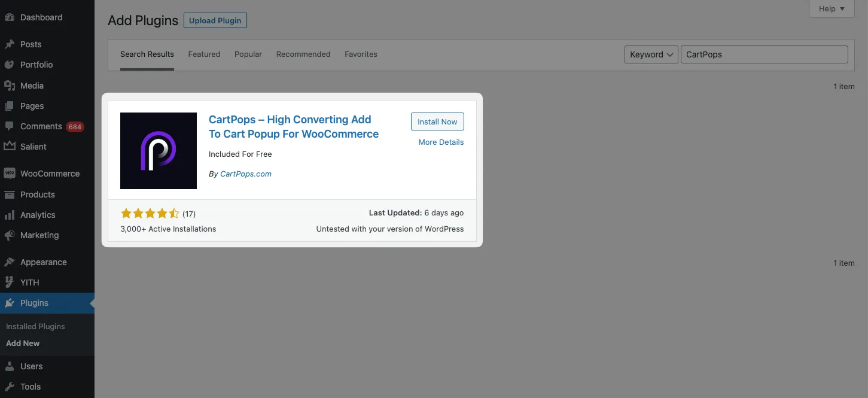Screen dimensions: 868x398
Task: Click the Users person icon
Action: coord(10,366)
